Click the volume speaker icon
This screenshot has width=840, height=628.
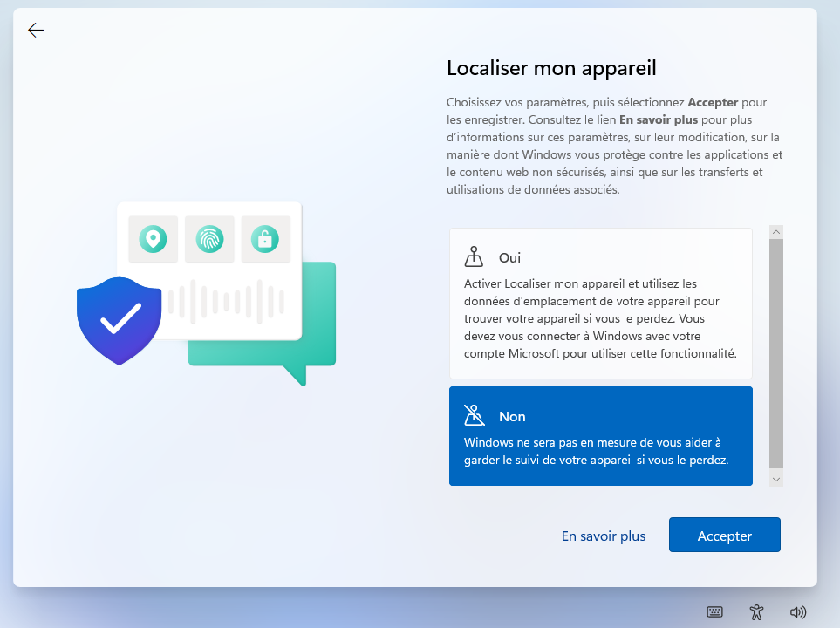click(x=797, y=612)
